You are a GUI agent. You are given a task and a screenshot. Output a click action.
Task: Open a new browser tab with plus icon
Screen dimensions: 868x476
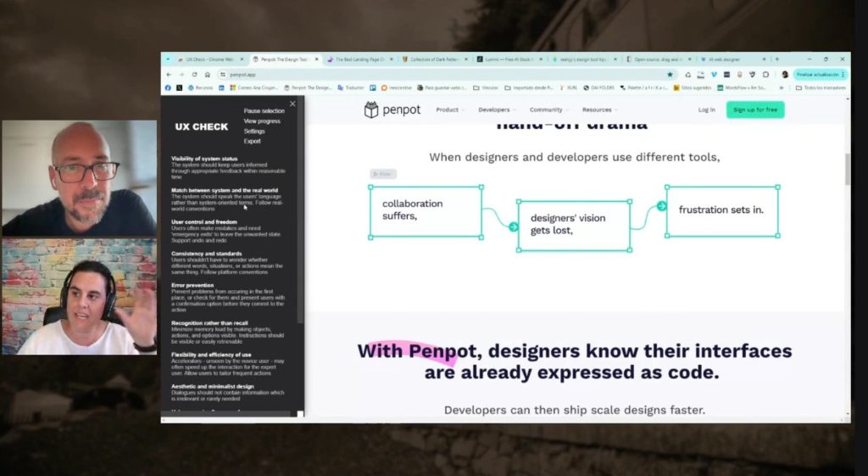776,59
